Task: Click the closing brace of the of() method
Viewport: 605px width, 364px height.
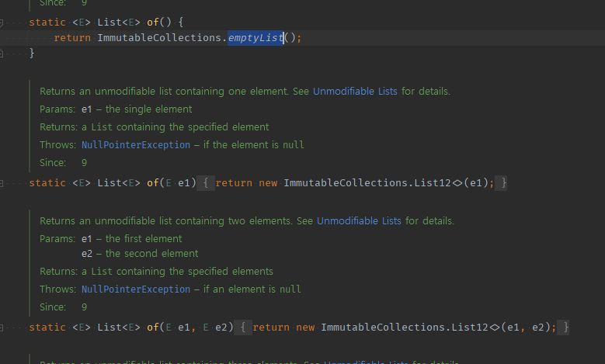Action: [32, 53]
